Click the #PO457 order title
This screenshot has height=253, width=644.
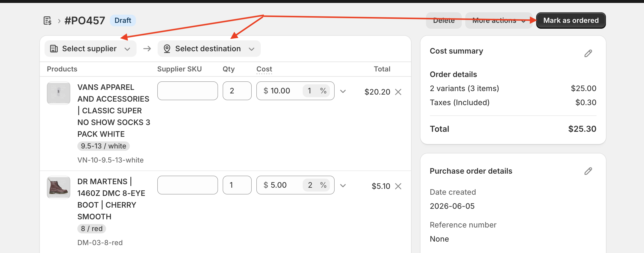point(84,20)
